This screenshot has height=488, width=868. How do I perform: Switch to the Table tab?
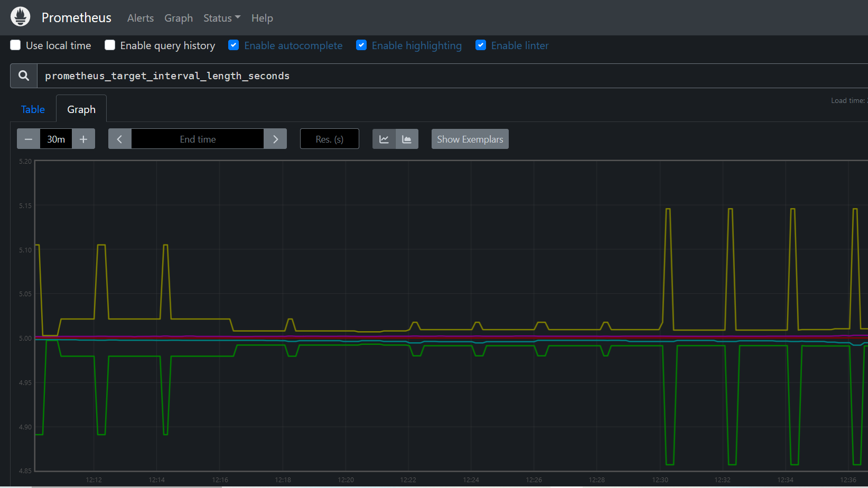[x=33, y=109]
